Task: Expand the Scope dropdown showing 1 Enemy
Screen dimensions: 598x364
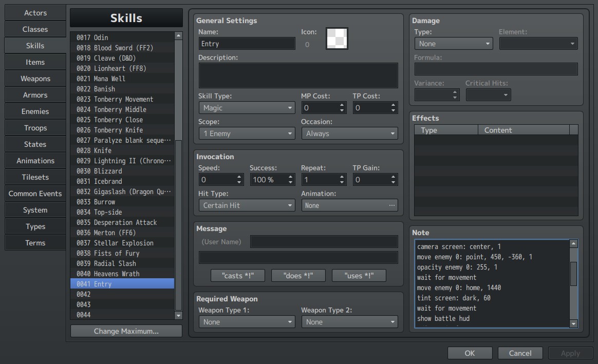Action: 247,133
